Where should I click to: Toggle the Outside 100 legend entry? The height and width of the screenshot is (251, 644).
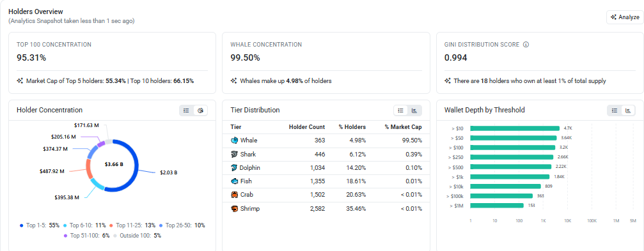click(137, 236)
